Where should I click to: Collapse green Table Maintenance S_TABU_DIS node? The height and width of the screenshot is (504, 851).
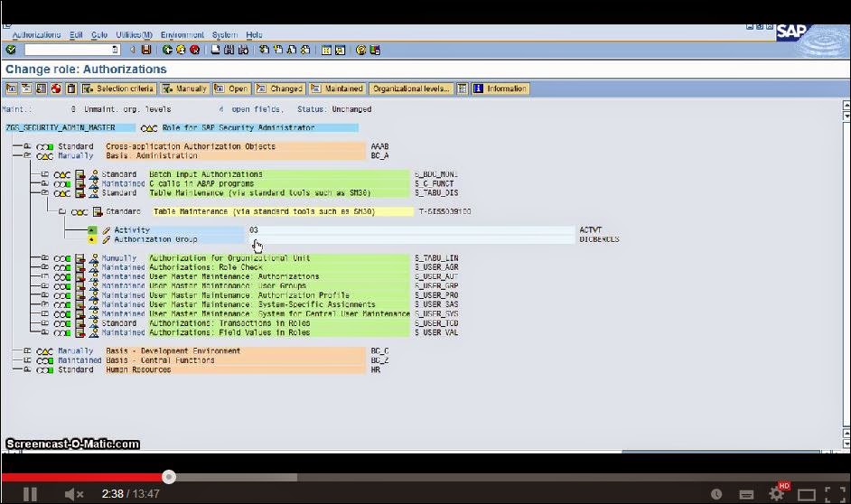(x=44, y=192)
